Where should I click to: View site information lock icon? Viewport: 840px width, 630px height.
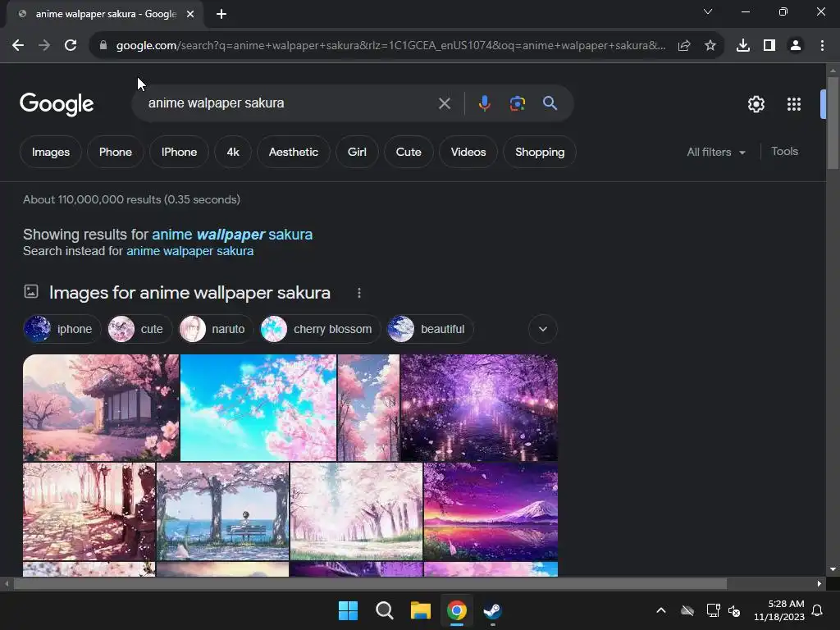pos(103,46)
